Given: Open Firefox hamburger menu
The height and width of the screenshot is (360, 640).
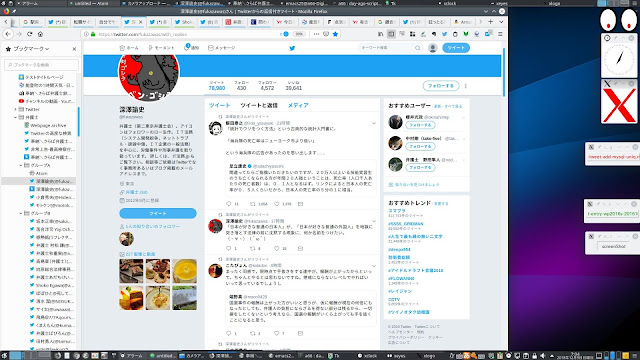Looking at the screenshot, I should pos(500,34).
